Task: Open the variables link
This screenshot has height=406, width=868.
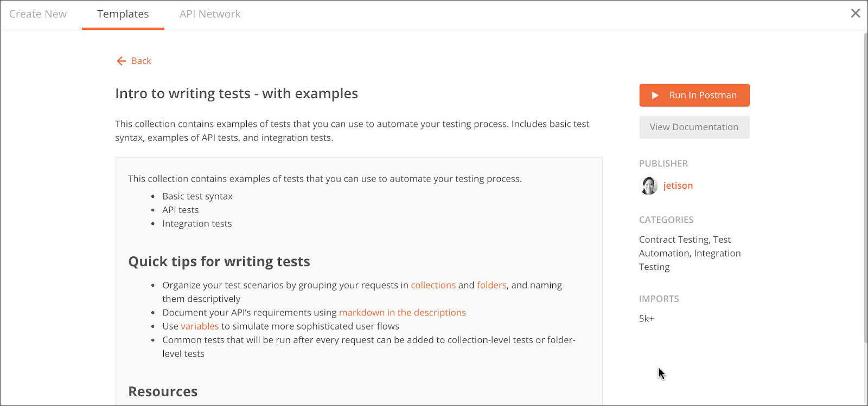Action: click(200, 326)
